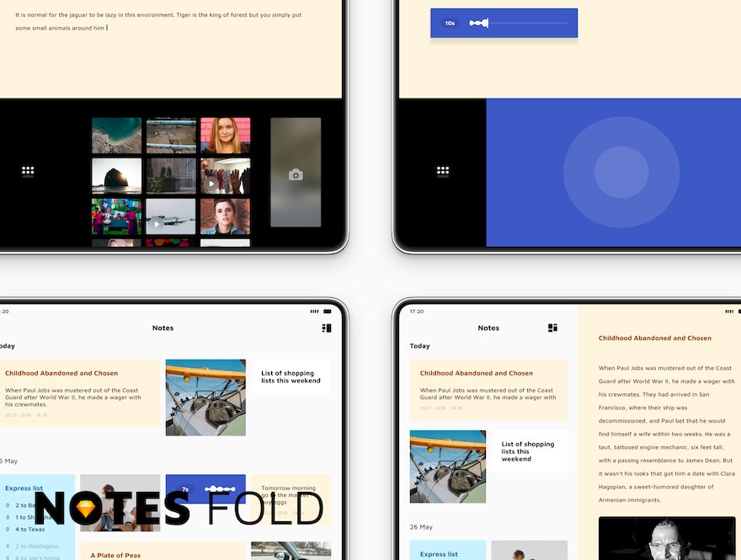Click the "26 May" date heading

click(421, 527)
